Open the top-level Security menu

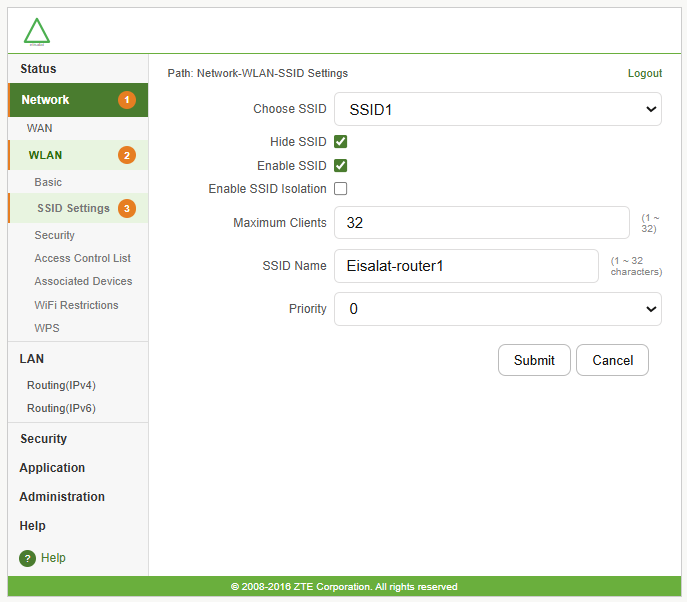click(43, 439)
